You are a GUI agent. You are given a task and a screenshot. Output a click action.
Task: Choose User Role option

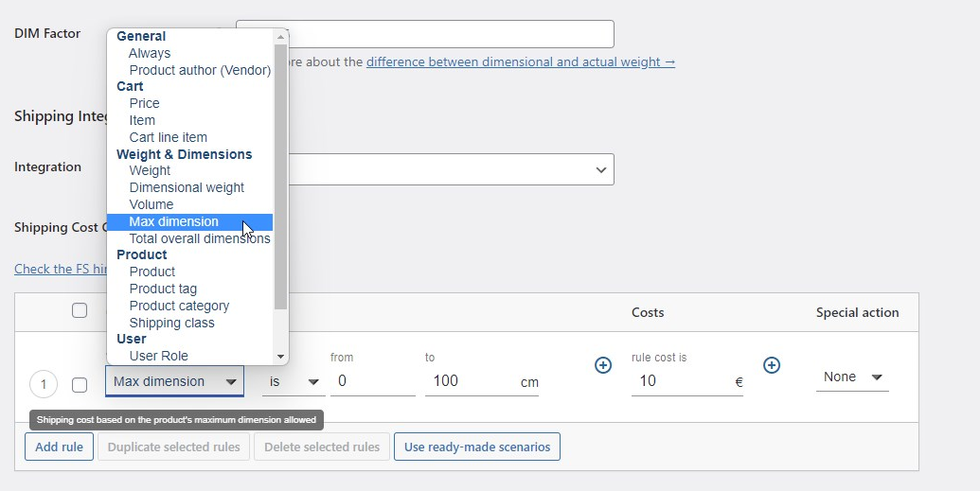point(190,356)
